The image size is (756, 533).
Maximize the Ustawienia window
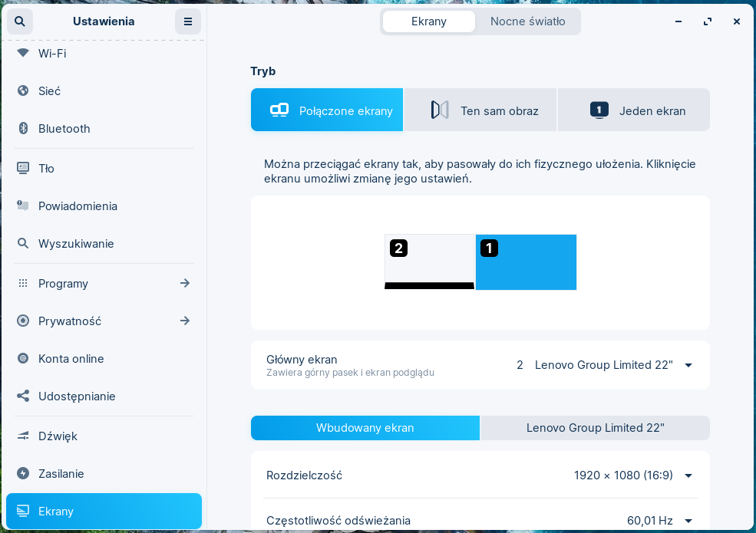click(708, 21)
